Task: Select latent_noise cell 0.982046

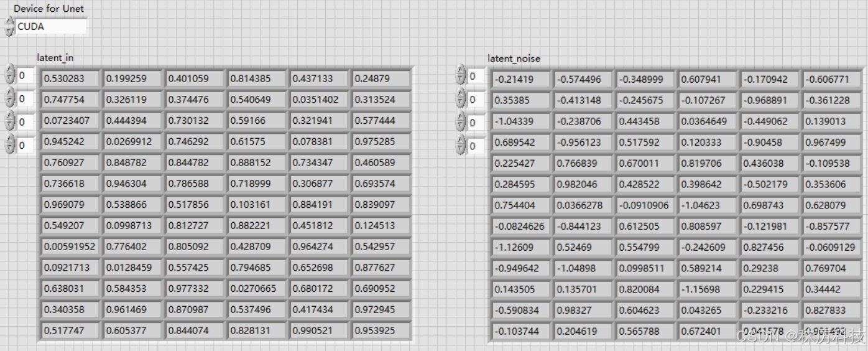Action: [583, 184]
